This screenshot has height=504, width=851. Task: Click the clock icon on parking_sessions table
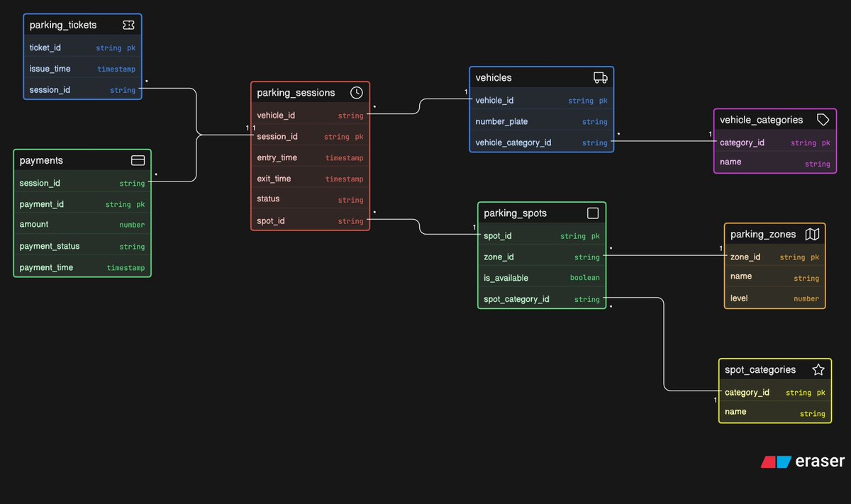pos(357,93)
